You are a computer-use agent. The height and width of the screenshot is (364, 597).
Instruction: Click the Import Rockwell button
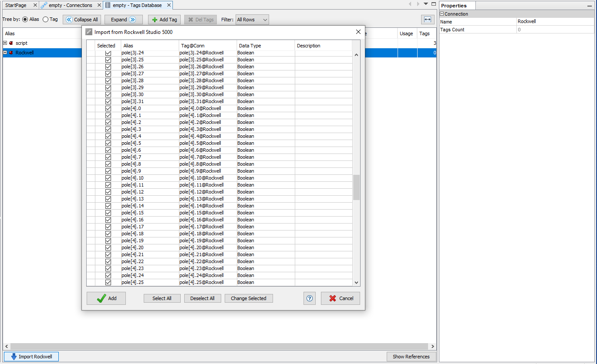[x=31, y=357]
